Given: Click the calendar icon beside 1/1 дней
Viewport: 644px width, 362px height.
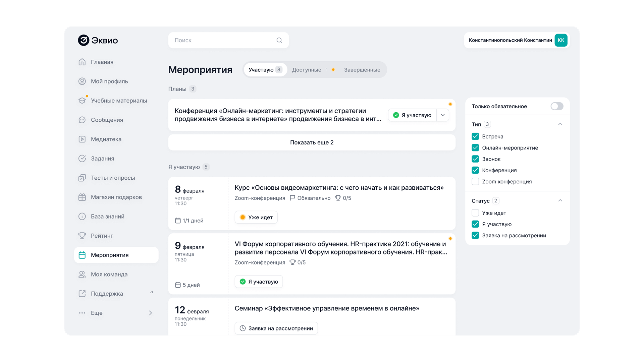Looking at the screenshot, I should [178, 221].
